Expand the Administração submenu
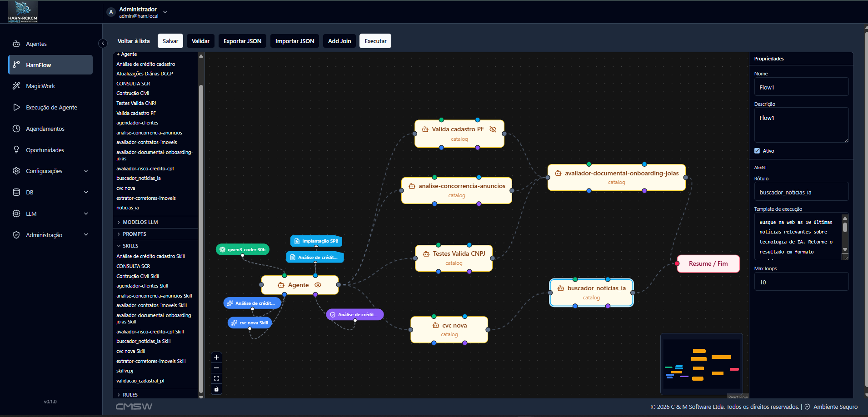 pyautogui.click(x=86, y=235)
